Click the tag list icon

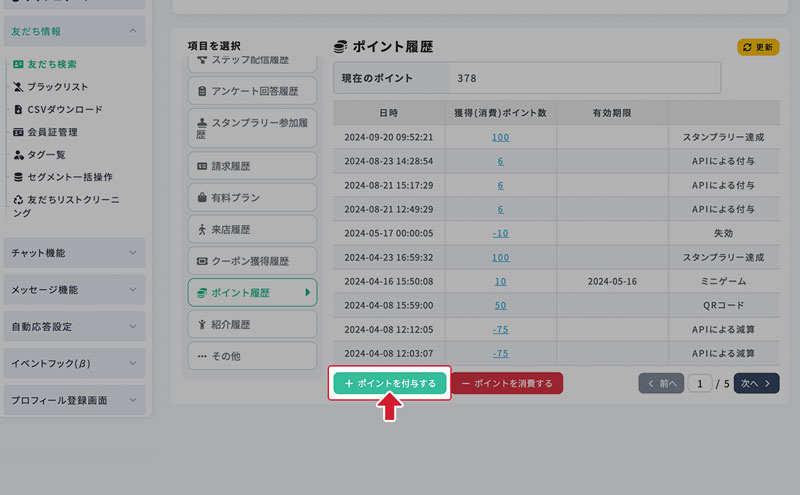18,155
